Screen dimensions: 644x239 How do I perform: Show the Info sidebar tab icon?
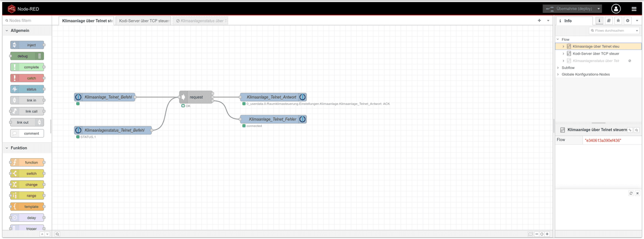[599, 21]
